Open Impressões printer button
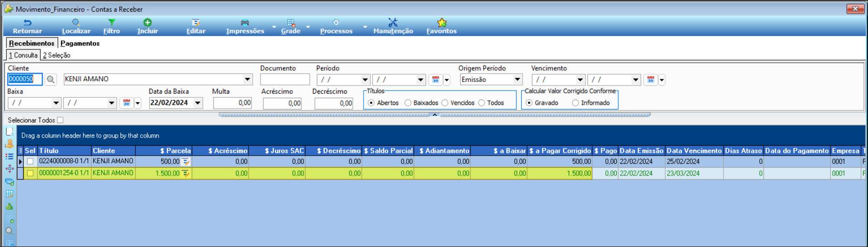868x247 pixels. 245,27
